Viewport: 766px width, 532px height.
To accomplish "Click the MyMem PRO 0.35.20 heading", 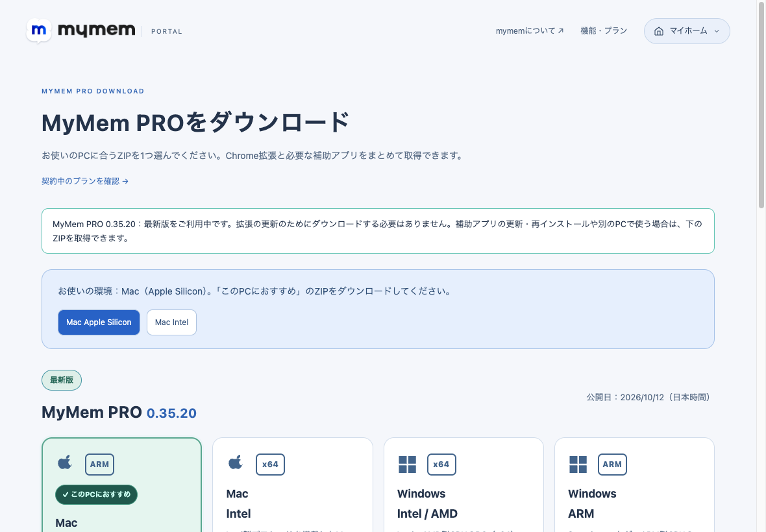I will [119, 413].
